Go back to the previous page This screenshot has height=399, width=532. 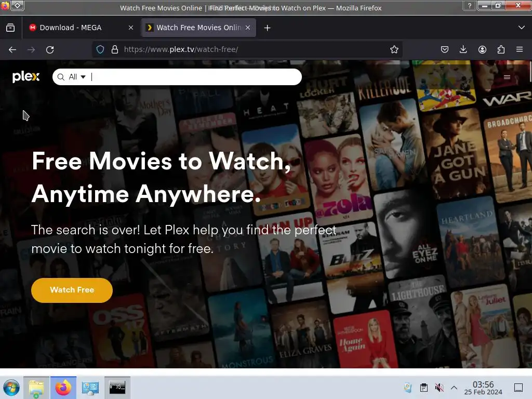pos(12,49)
